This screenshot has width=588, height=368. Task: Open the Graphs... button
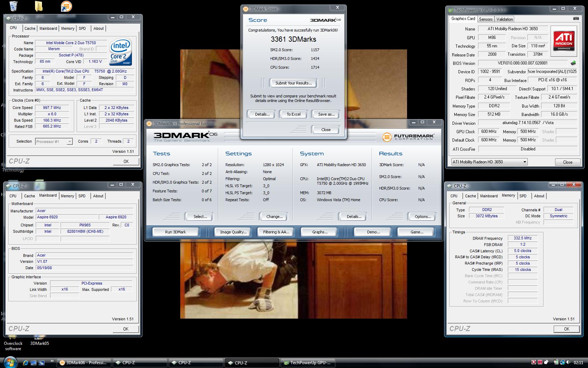[320, 232]
